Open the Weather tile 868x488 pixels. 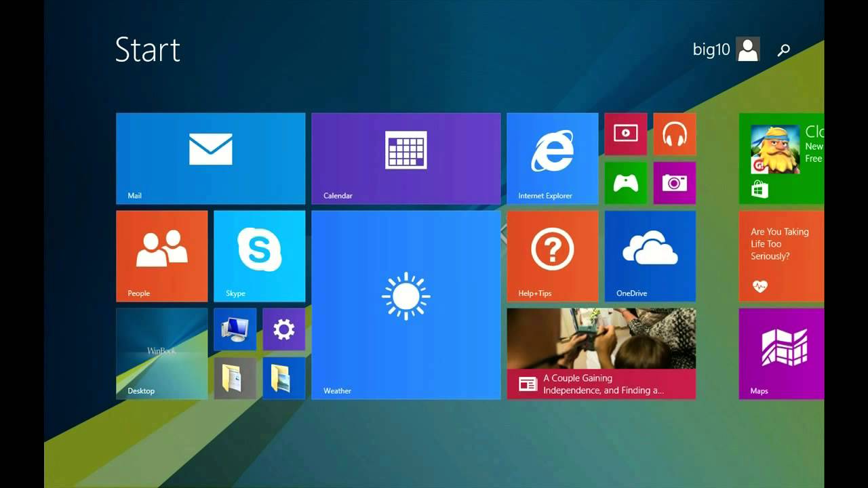pyautogui.click(x=406, y=304)
